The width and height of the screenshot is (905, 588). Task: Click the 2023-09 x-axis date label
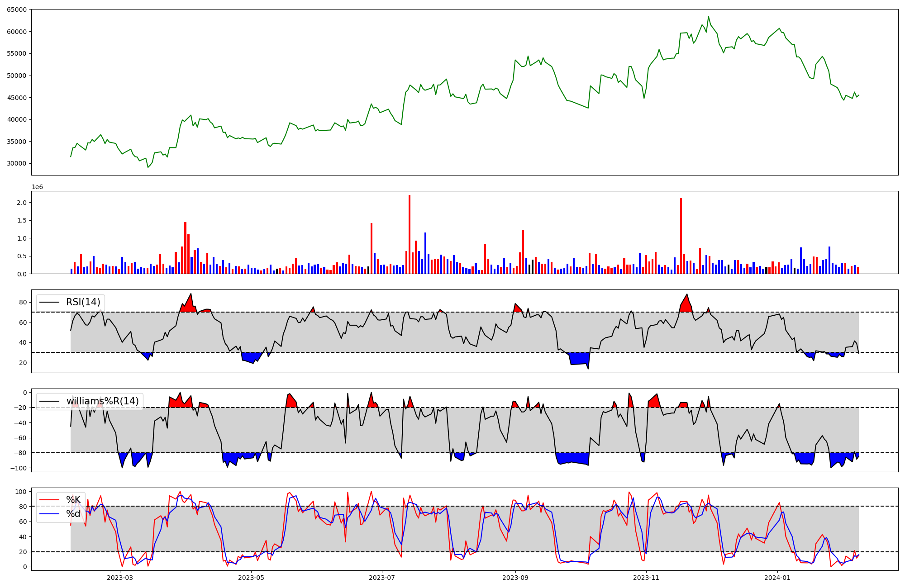[x=515, y=578]
